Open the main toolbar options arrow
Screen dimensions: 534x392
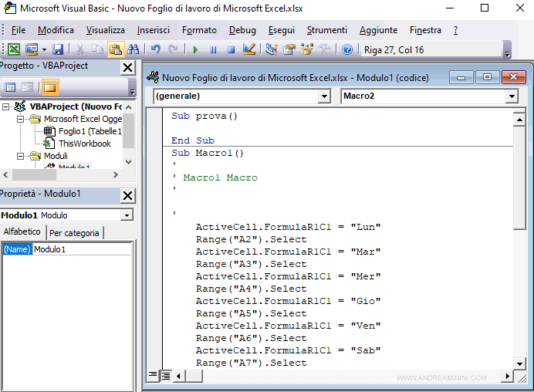[x=508, y=54]
